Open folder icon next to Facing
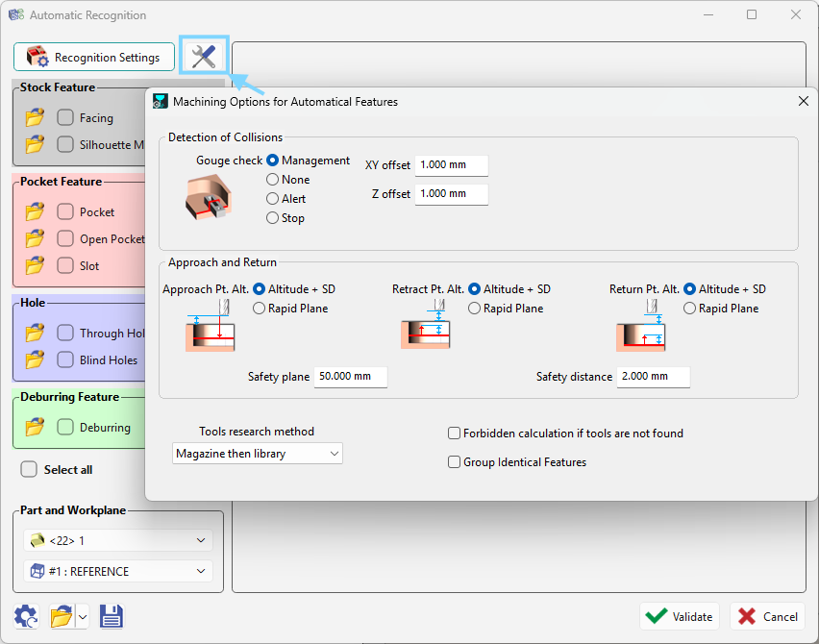The image size is (819, 644). [x=35, y=117]
